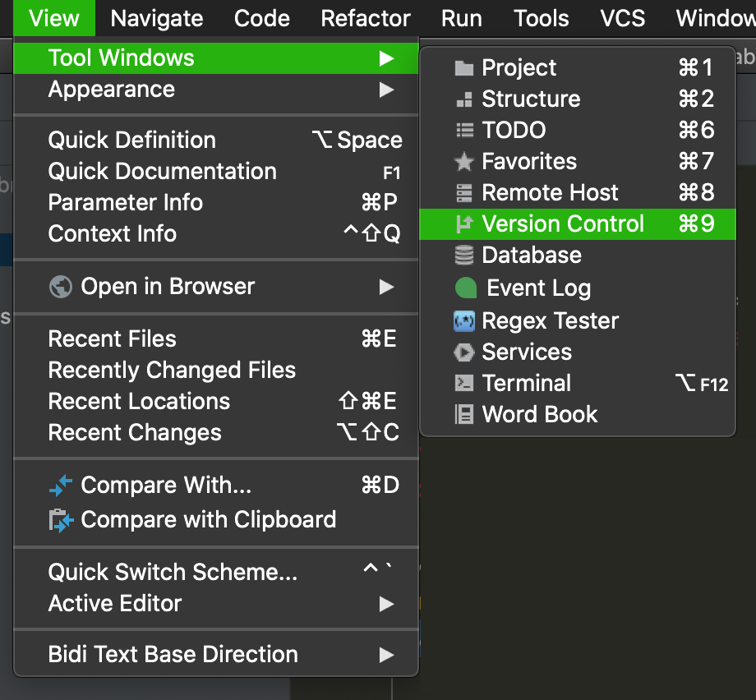Click the Favorites star icon
The height and width of the screenshot is (700, 756).
tap(464, 162)
